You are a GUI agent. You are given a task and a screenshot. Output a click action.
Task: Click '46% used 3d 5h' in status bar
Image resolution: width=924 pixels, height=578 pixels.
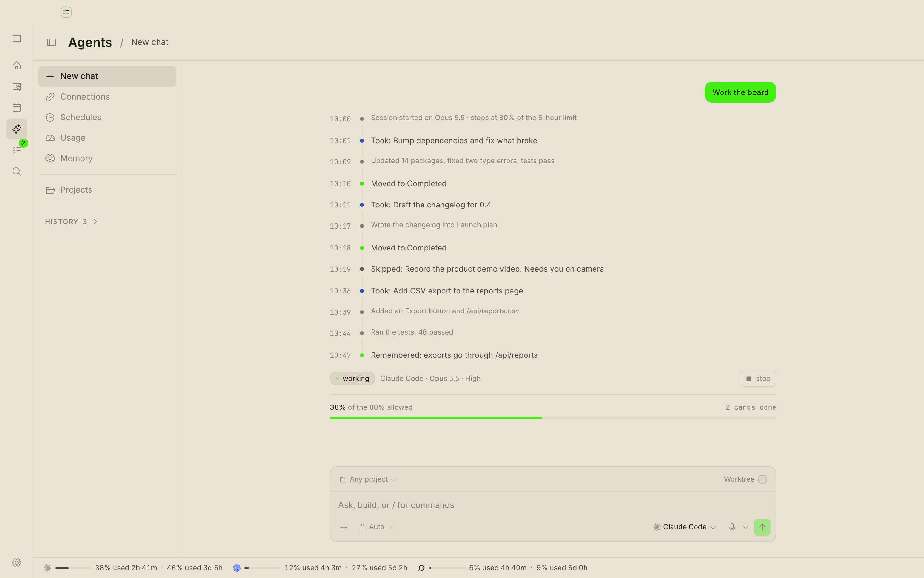coord(195,568)
